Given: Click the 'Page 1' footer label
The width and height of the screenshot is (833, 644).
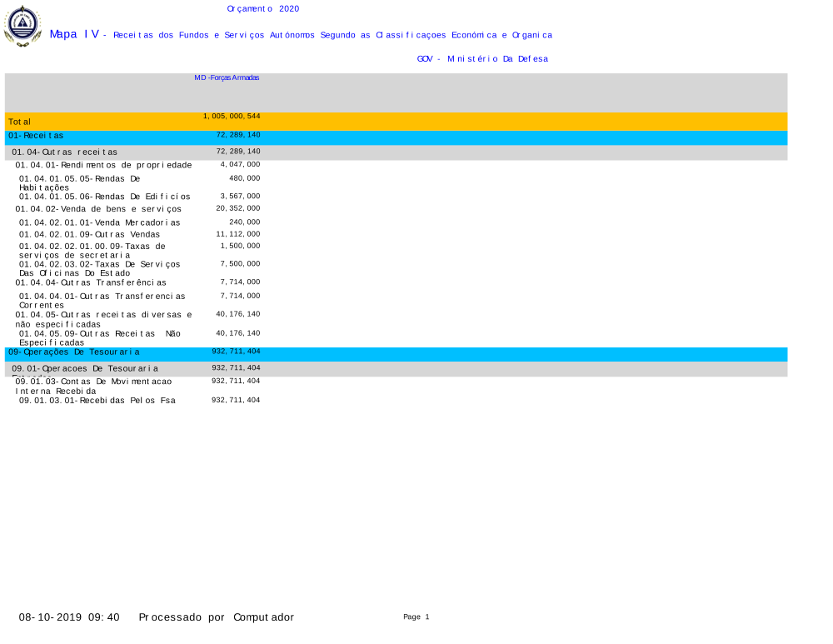Looking at the screenshot, I should tap(416, 617).
